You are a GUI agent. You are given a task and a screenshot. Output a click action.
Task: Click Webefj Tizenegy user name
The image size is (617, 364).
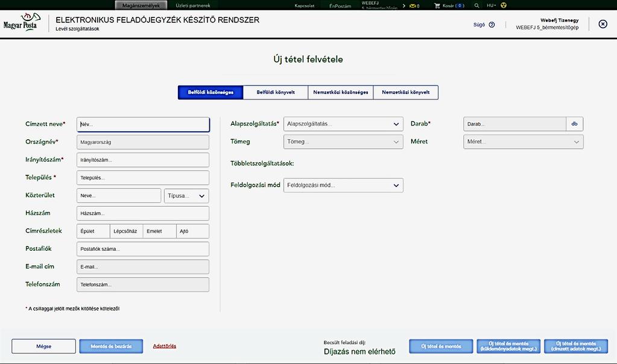click(559, 20)
